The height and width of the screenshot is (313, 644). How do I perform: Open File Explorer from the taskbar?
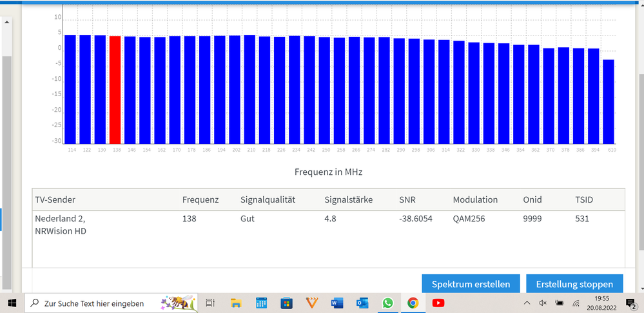[235, 303]
